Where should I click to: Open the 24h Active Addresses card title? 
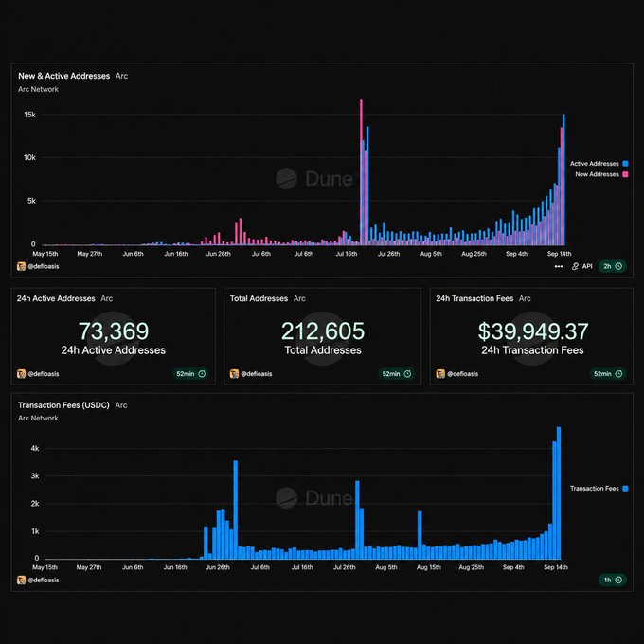tap(56, 298)
